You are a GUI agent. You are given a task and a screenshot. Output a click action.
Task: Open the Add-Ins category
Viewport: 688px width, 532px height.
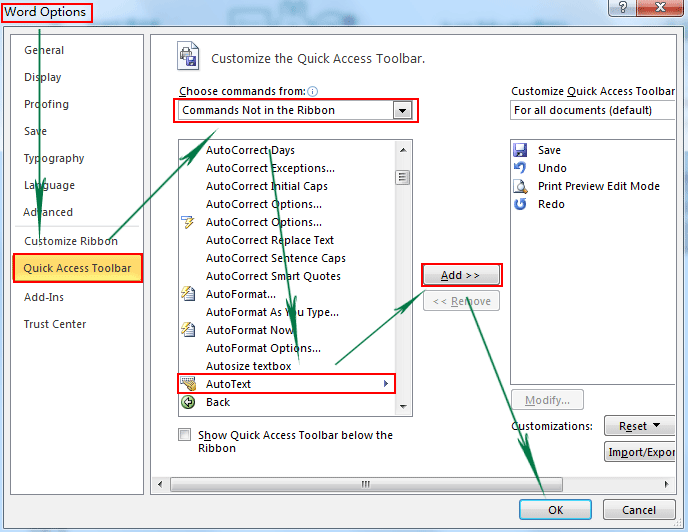click(x=44, y=297)
